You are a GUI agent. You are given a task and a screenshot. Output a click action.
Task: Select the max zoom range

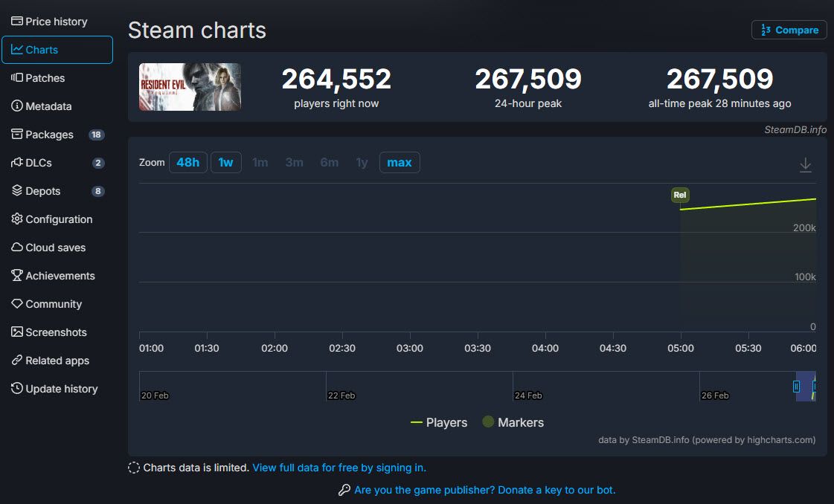tap(399, 162)
